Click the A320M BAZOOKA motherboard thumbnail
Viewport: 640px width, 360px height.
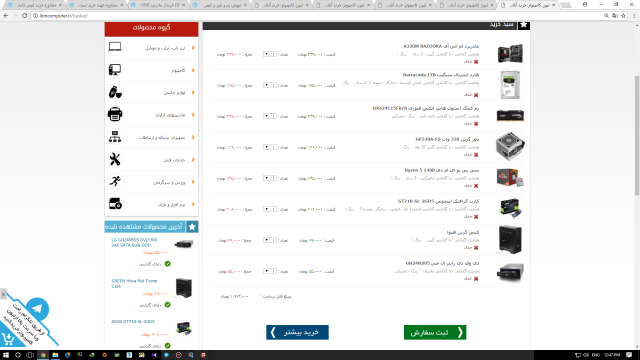pyautogui.click(x=510, y=53)
